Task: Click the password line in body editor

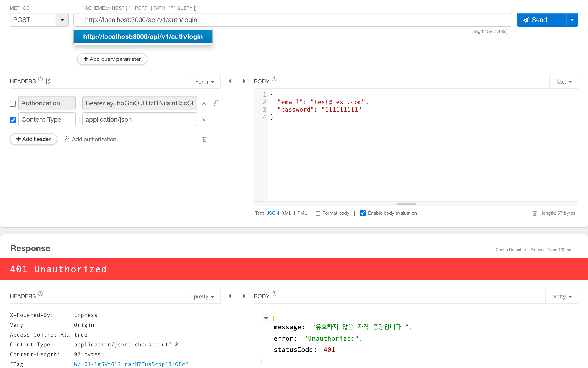Action: (x=319, y=110)
